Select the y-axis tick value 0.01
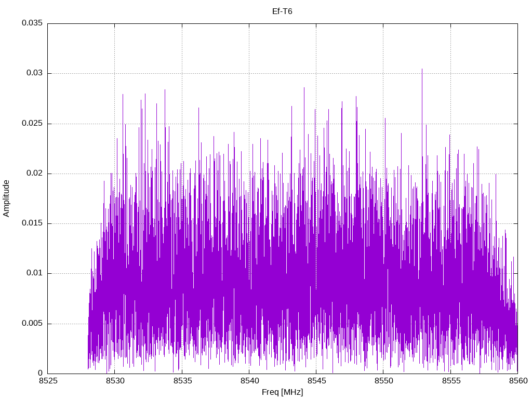 [x=35, y=273]
